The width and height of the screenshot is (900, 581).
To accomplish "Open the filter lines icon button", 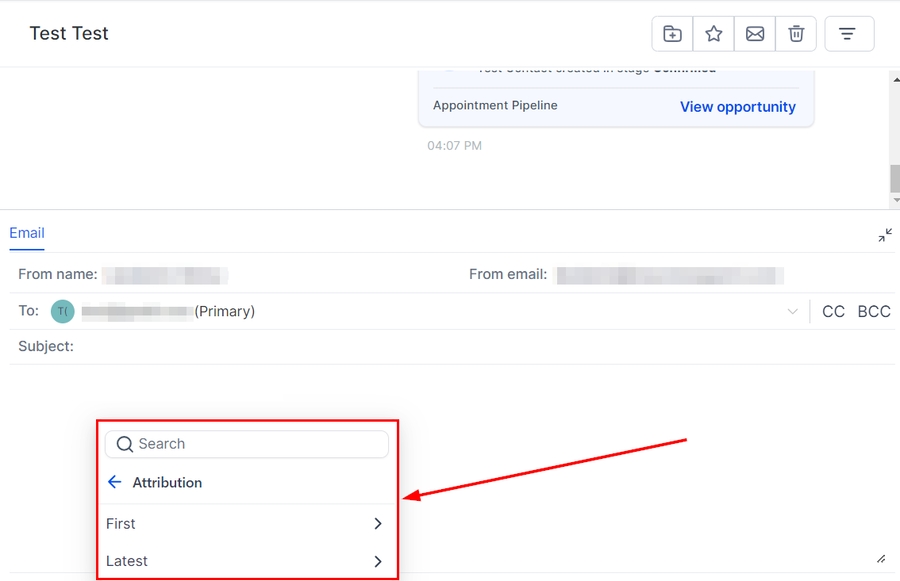I will click(x=848, y=34).
